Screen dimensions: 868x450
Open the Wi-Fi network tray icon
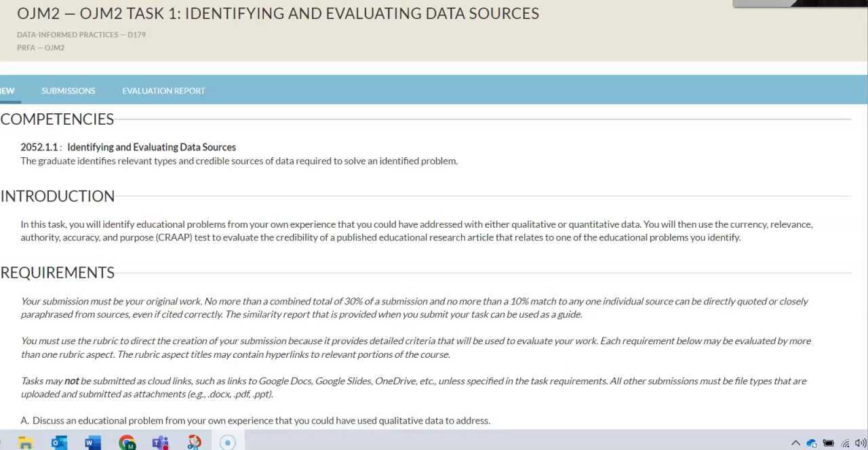[x=846, y=443]
